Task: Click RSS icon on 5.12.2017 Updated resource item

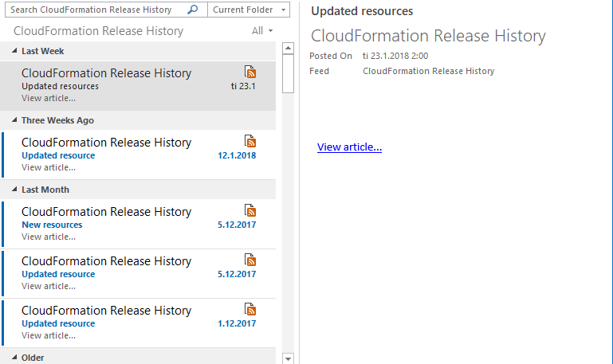Action: click(250, 260)
